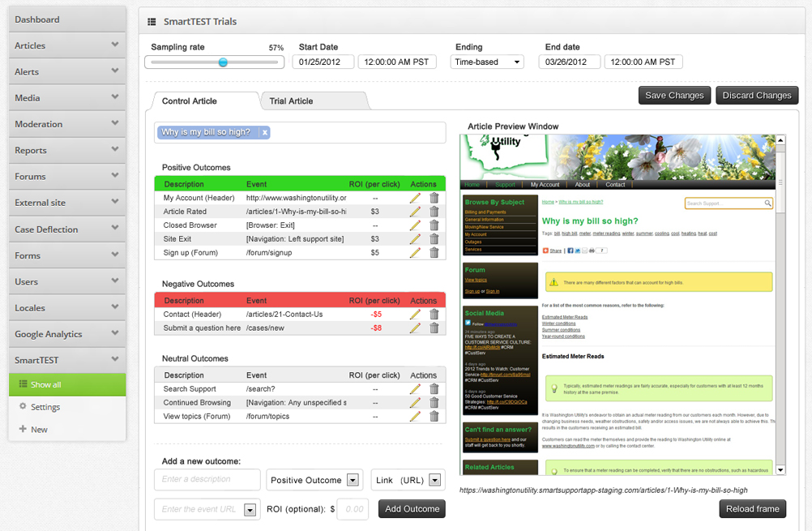Delete the Continued Browsing neutral outcome
Screen dimensions: 812x531
(434, 402)
